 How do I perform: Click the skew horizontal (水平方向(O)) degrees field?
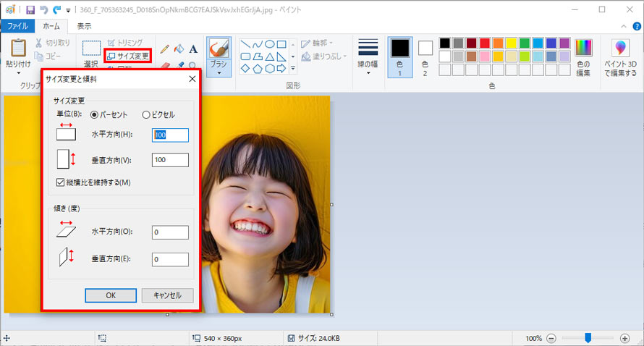[x=171, y=232]
